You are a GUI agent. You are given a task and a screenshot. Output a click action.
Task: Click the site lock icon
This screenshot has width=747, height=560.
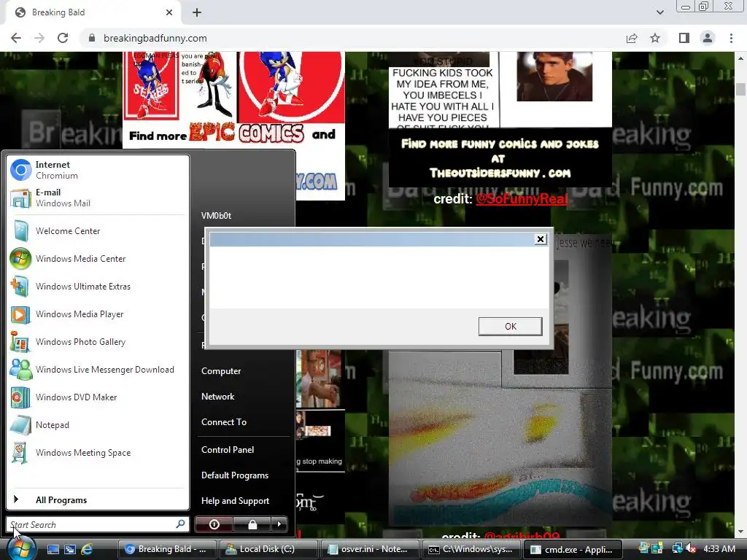[x=91, y=38]
